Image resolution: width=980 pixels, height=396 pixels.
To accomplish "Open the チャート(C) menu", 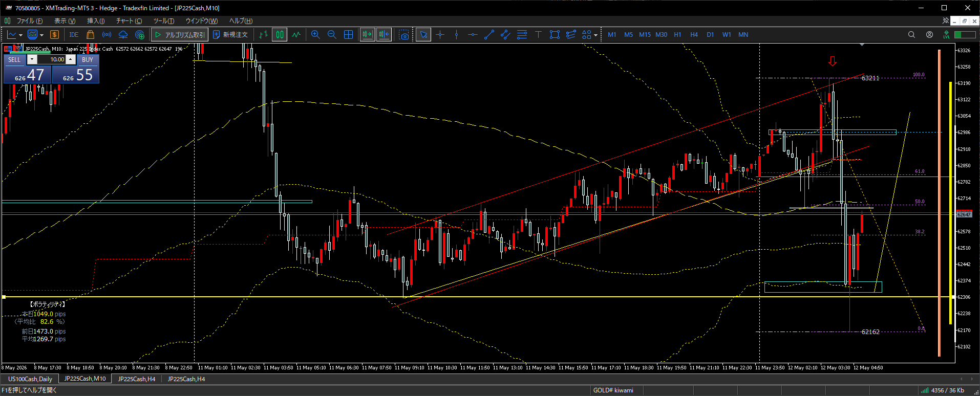I will click(129, 21).
